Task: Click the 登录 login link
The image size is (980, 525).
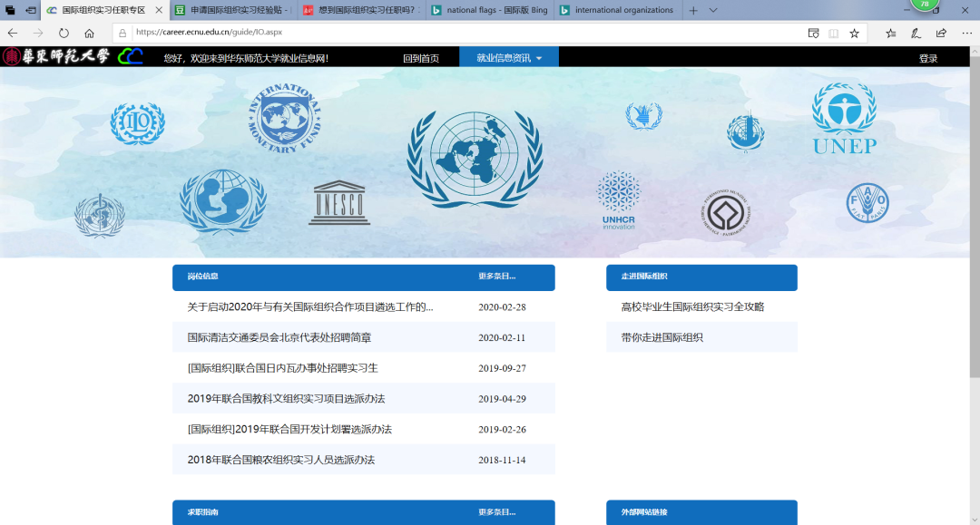Action: point(928,58)
